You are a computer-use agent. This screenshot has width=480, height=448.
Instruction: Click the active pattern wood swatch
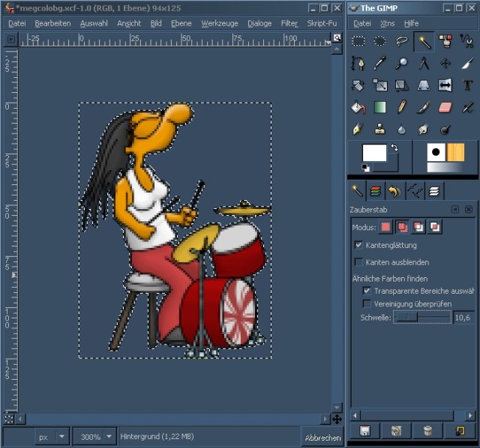[x=455, y=152]
